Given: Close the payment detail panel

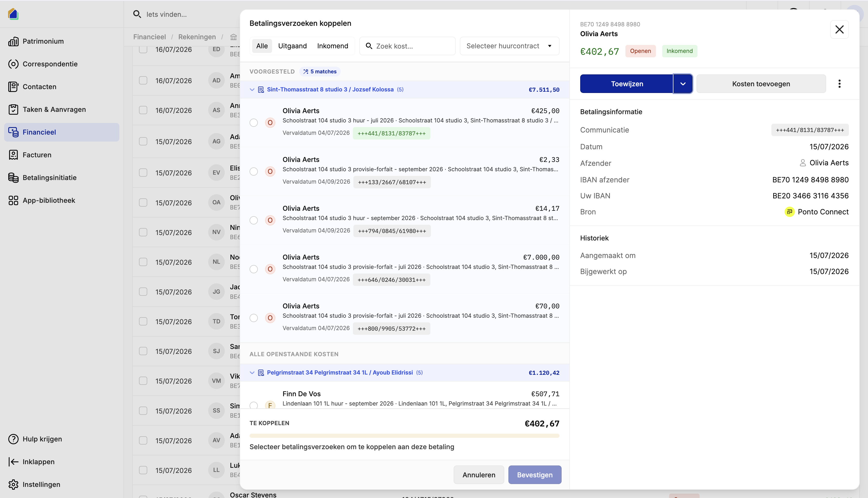Looking at the screenshot, I should (839, 29).
